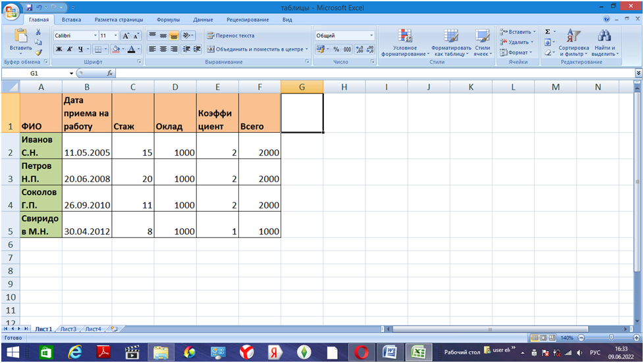Click the accounting number format icon

[x=321, y=49]
